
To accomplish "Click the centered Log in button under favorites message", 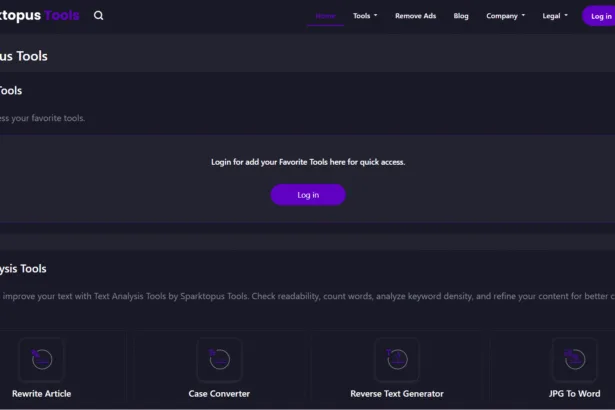I will pyautogui.click(x=308, y=195).
